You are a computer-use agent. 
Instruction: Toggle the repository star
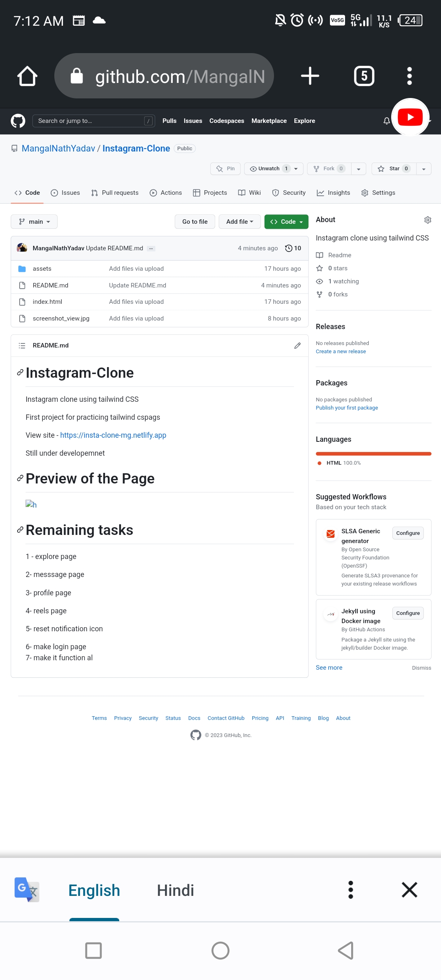pyautogui.click(x=393, y=168)
